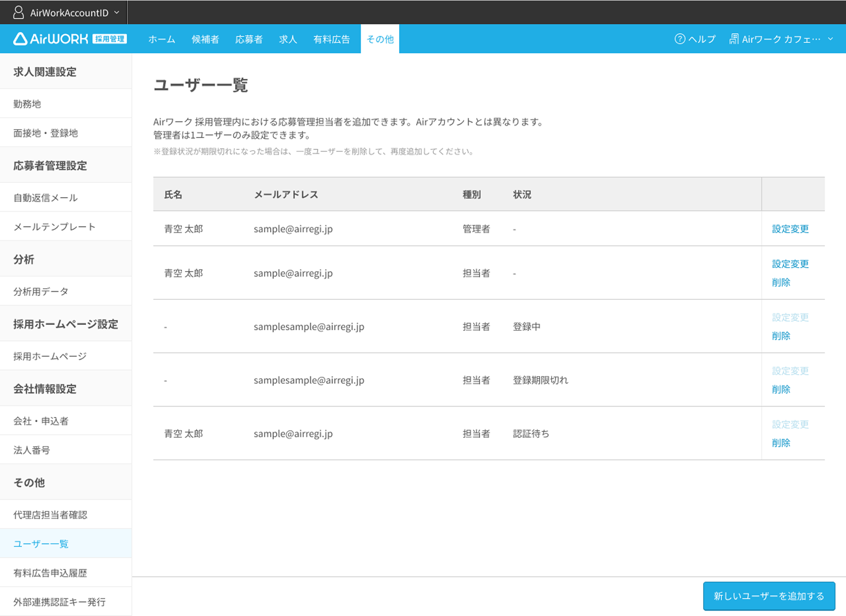The height and width of the screenshot is (616, 846).
Task: Open the ホーム menu item
Action: [x=162, y=39]
